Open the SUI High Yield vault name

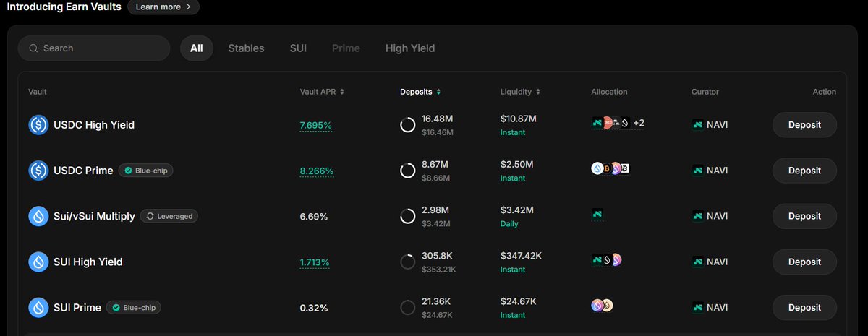coord(88,262)
